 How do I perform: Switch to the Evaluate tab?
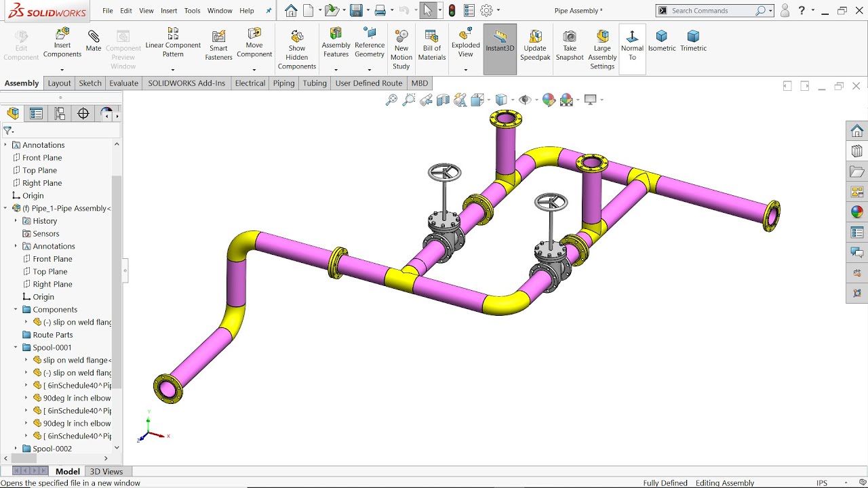[x=123, y=83]
